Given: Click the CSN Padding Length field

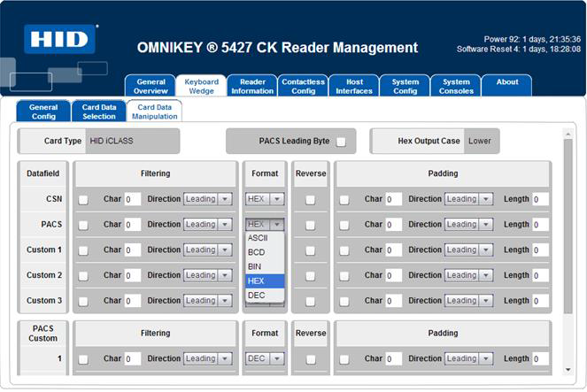Looking at the screenshot, I should [x=540, y=200].
